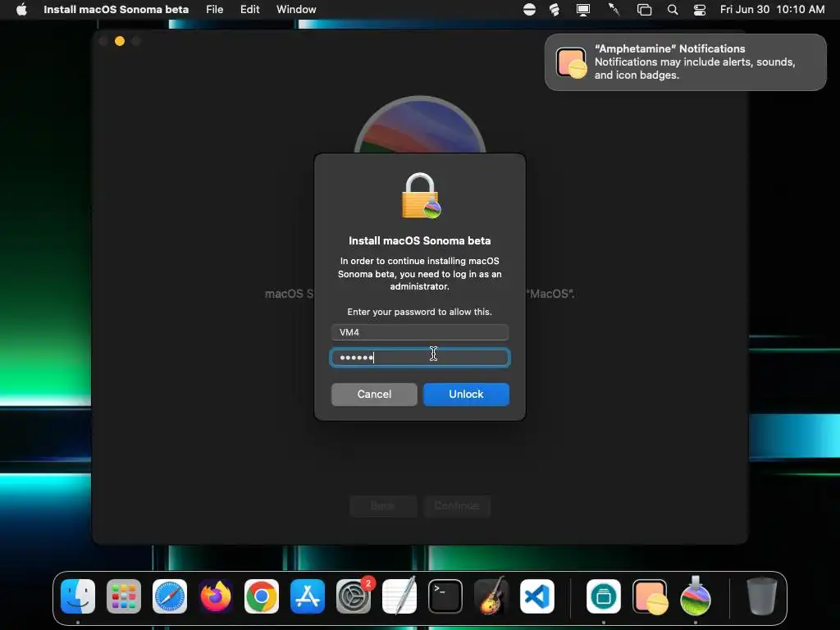Click the macOS Sonoma installer Dock icon
This screenshot has height=630, width=840.
click(x=696, y=596)
